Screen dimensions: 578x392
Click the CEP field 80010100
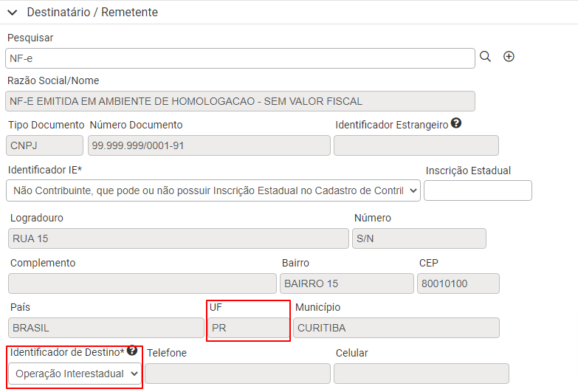tap(458, 283)
